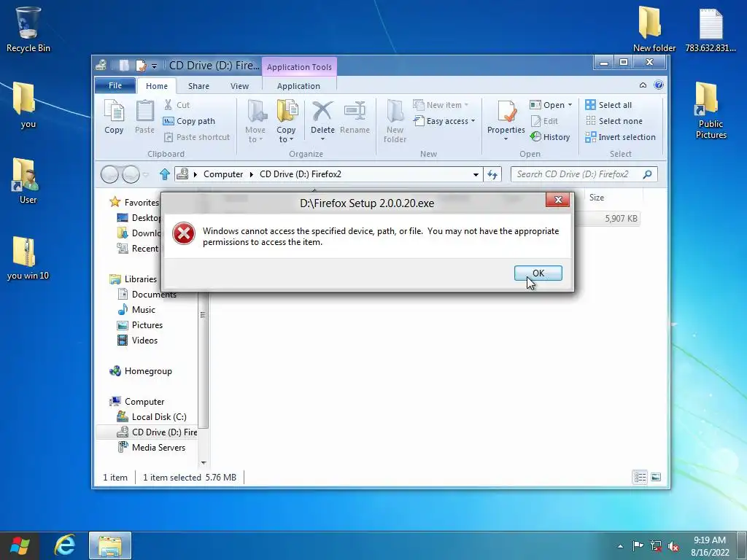Open Media Servers in navigation pane
This screenshot has width=747, height=560.
152,447
